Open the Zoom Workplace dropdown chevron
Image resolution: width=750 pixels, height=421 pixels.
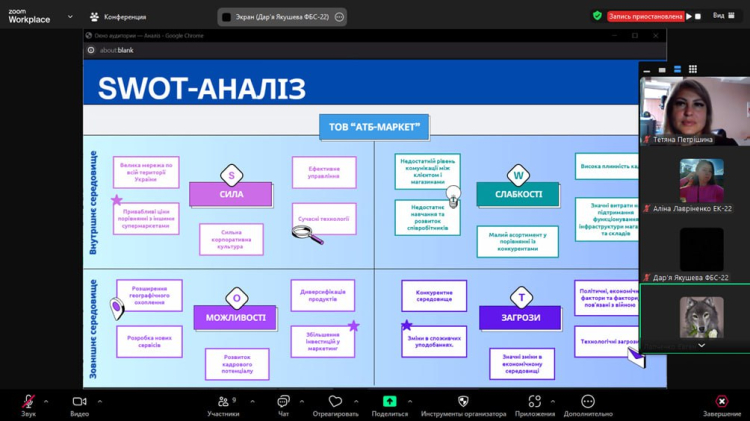point(70,17)
